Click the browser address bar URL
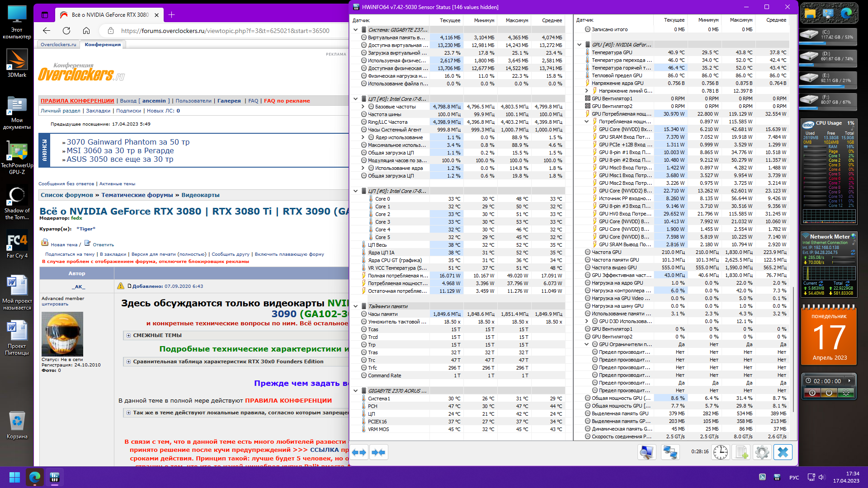This screenshot has height=488, width=868. 225,31
